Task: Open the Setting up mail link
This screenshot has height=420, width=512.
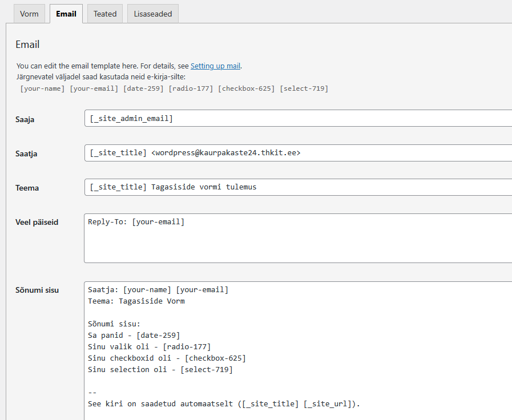Action: (215, 66)
